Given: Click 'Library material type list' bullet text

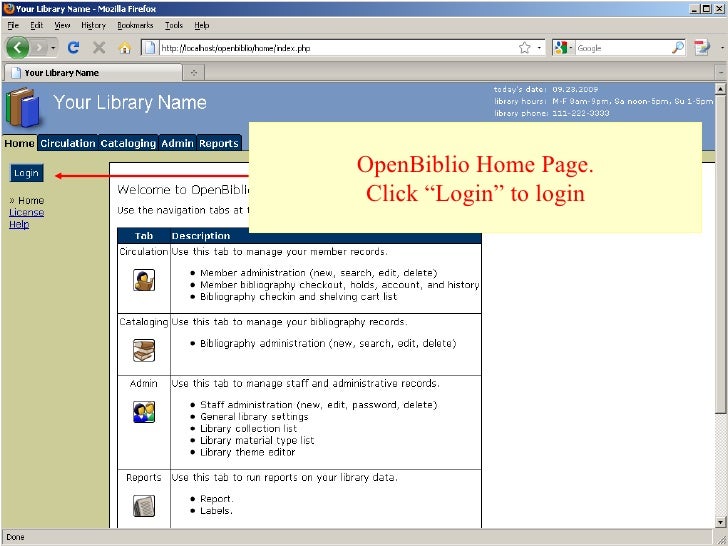Looking at the screenshot, I should pyautogui.click(x=257, y=441).
